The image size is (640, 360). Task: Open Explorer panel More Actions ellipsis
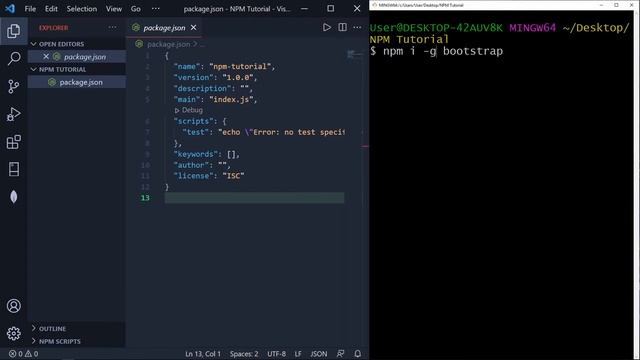pyautogui.click(x=112, y=27)
